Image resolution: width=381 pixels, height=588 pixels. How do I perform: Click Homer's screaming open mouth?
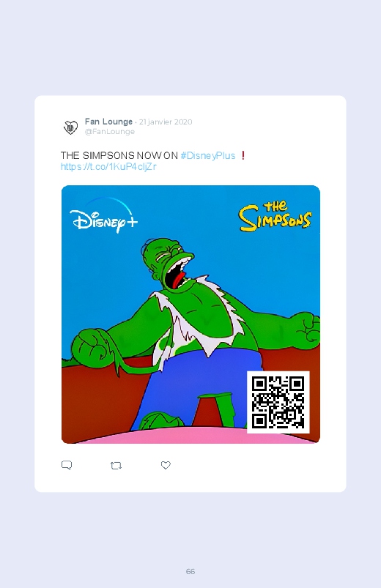click(x=176, y=275)
